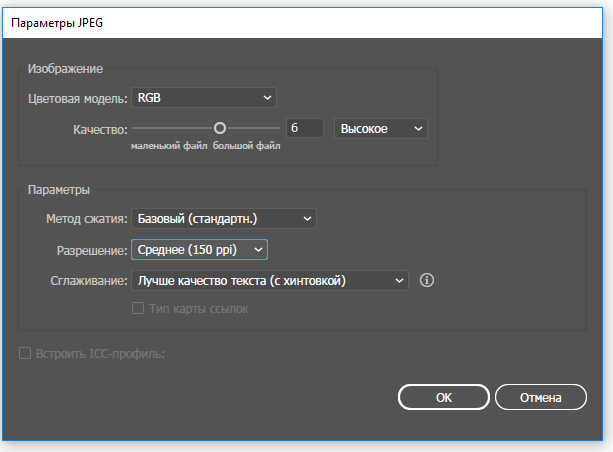Click the chevron arrow of Лучше качество текста box

coord(399,280)
